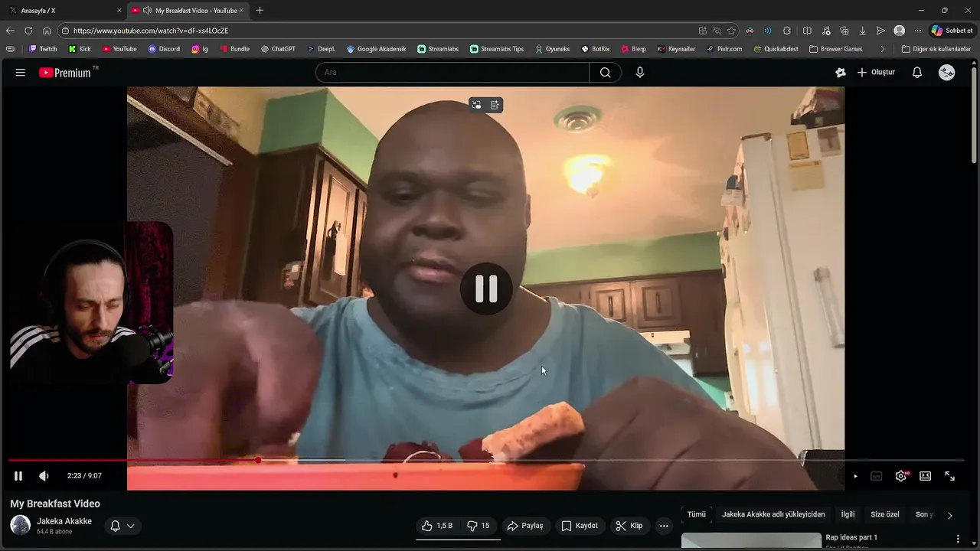Pause the video using the bottom-left control
980x551 pixels.
[x=18, y=476]
